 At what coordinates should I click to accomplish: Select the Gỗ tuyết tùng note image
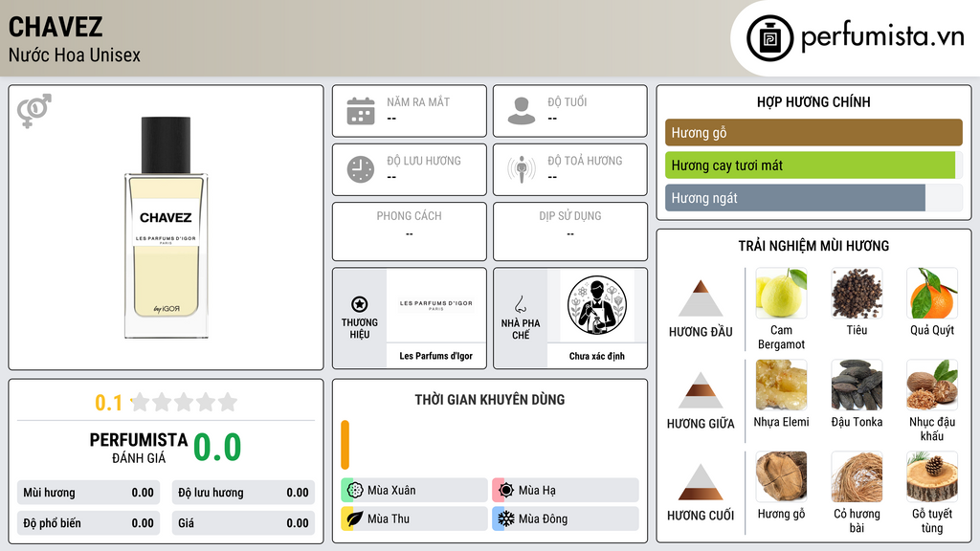932,476
